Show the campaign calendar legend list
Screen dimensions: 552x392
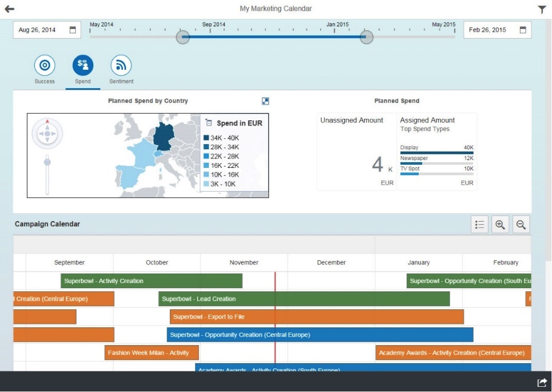pyautogui.click(x=480, y=225)
